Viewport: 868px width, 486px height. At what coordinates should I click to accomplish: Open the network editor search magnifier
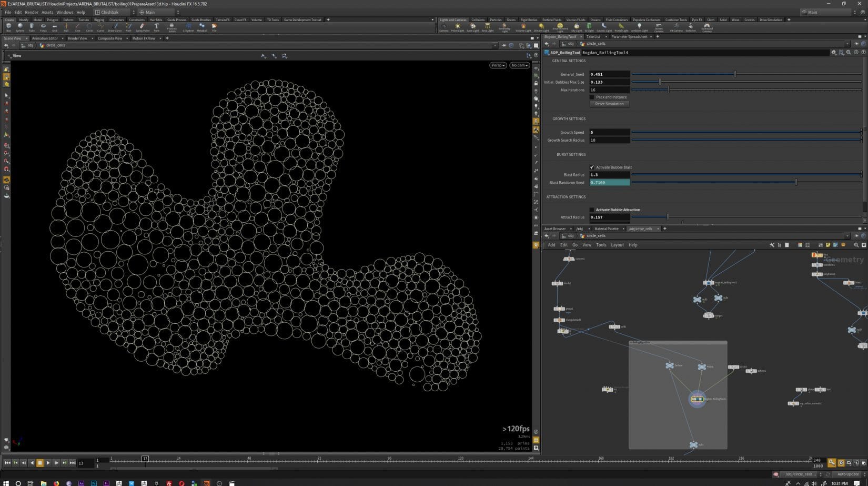pyautogui.click(x=856, y=245)
